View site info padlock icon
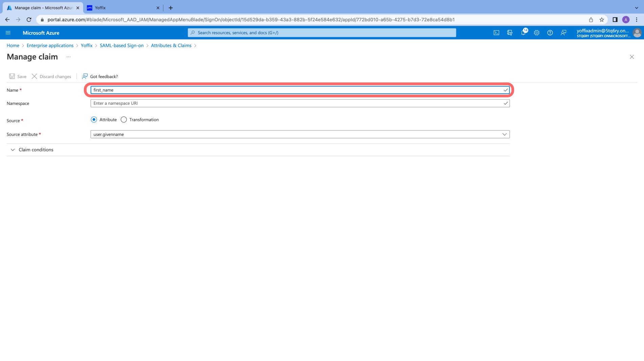Image resolution: width=644 pixels, height=361 pixels. pos(42,20)
